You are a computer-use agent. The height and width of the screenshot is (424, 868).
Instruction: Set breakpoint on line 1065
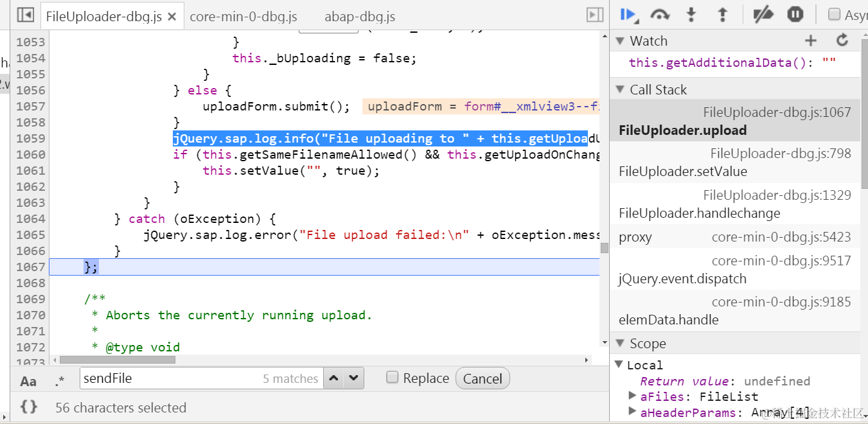click(x=30, y=234)
